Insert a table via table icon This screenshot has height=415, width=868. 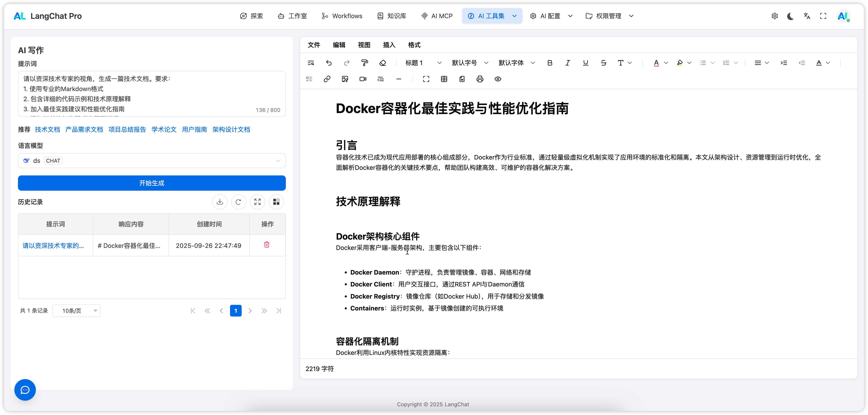pos(444,79)
